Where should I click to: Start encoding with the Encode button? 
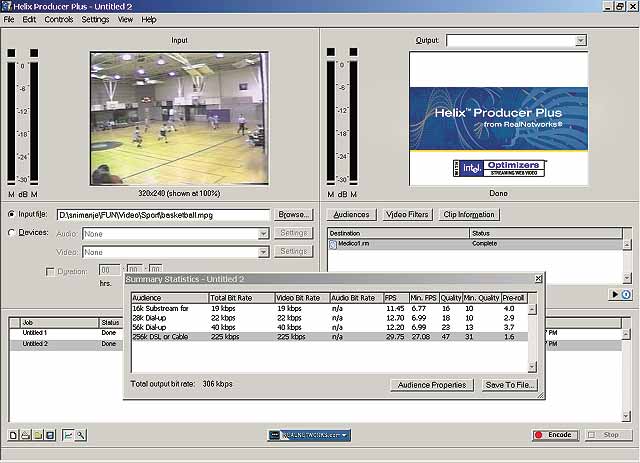(555, 435)
